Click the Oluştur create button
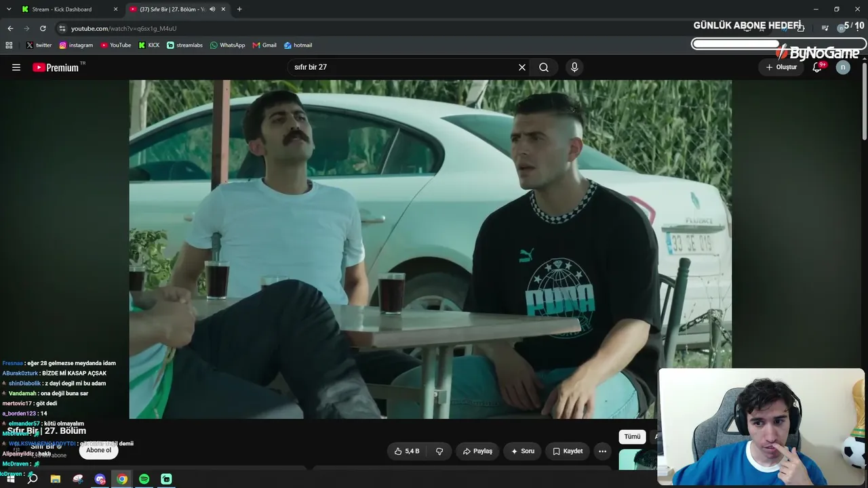This screenshot has height=488, width=868. click(x=781, y=67)
